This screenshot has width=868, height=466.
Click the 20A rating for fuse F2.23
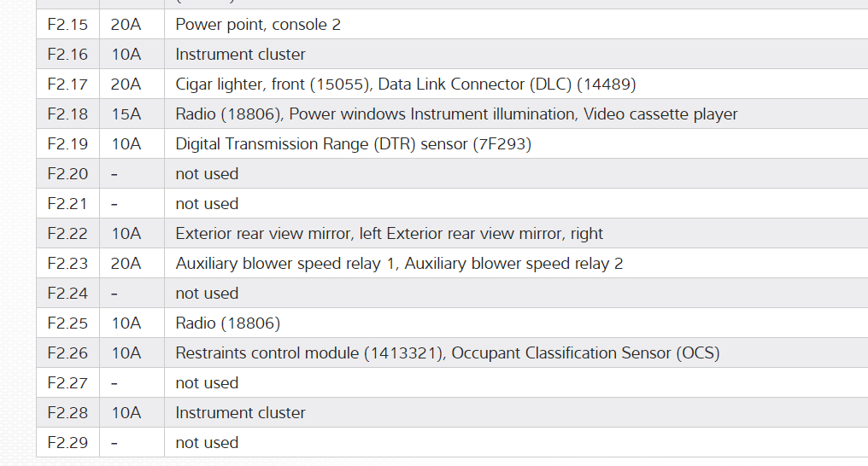[126, 264]
